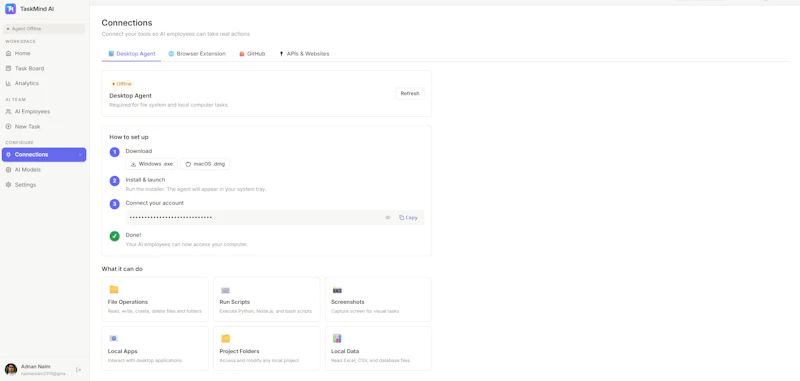Click the Run Scripts card
The width and height of the screenshot is (800, 381).
point(267,299)
